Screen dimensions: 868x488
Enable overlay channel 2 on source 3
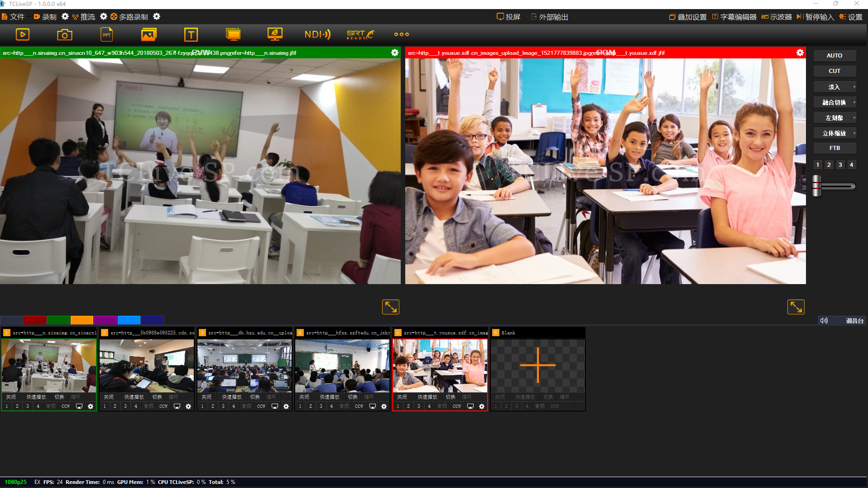coord(213,406)
